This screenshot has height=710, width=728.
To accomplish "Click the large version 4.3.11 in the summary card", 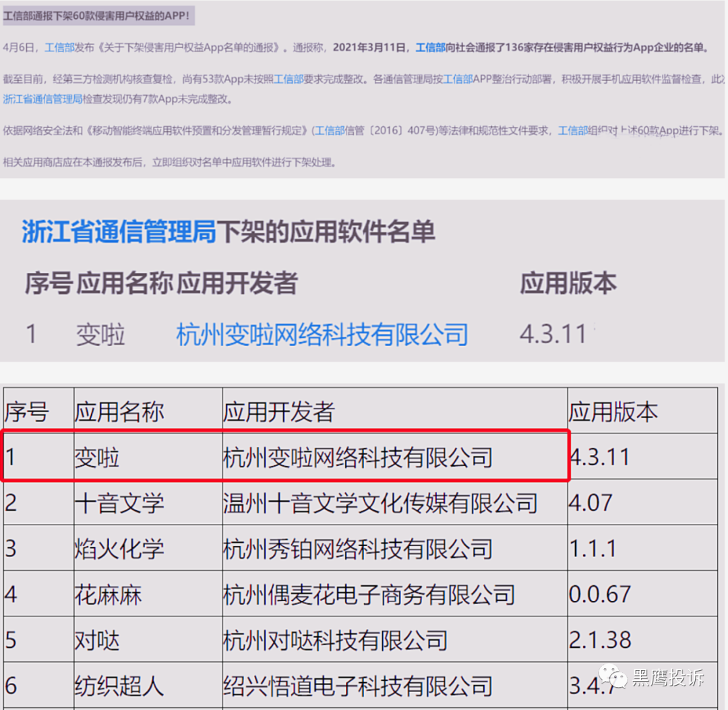I will tap(553, 334).
